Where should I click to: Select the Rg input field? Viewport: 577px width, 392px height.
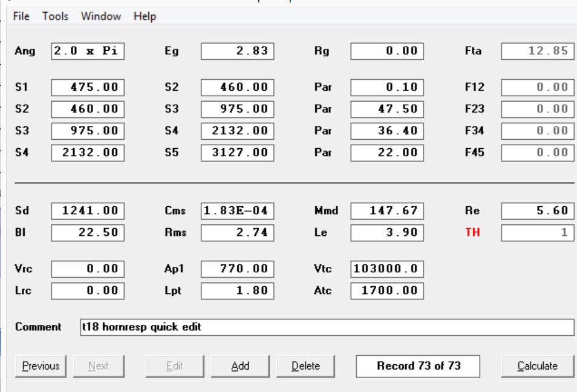pyautogui.click(x=387, y=51)
